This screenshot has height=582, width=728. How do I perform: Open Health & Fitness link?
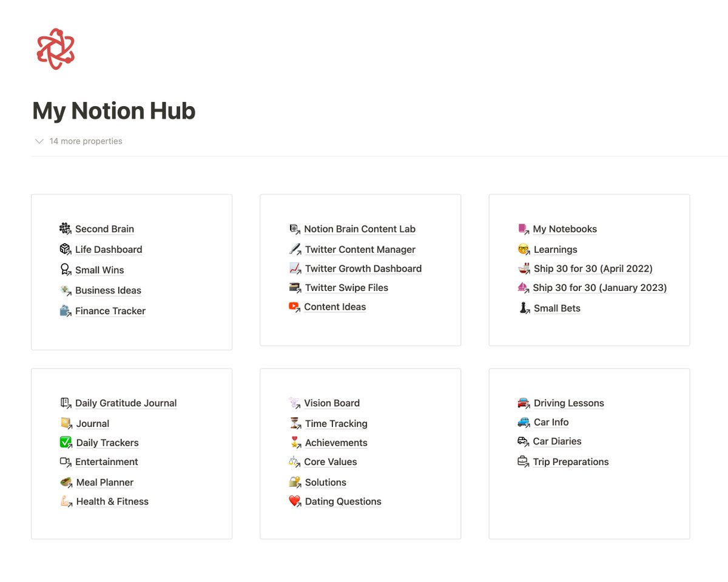112,501
